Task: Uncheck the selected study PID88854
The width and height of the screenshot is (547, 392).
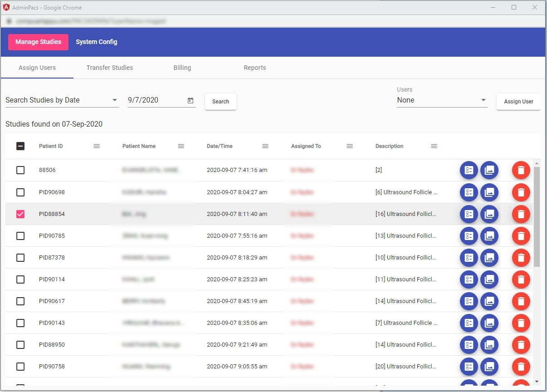Action: tap(20, 214)
